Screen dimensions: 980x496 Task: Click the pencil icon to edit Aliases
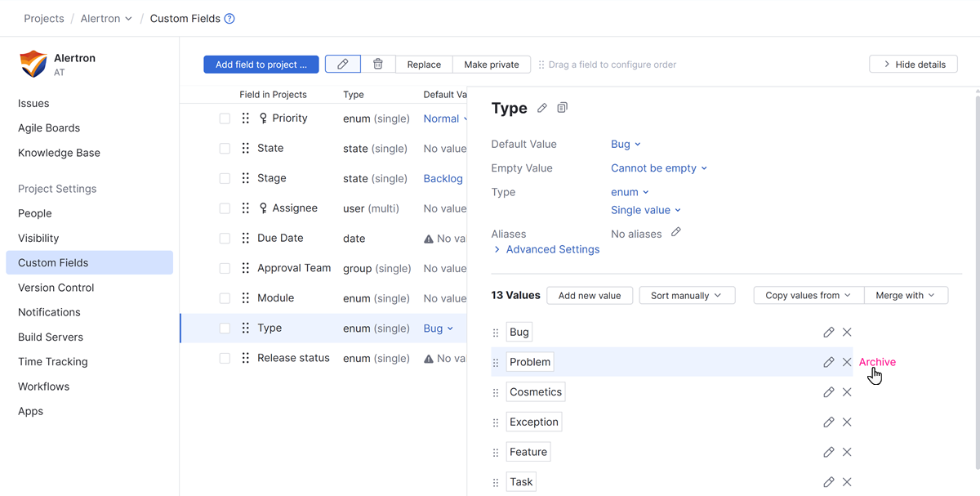[x=675, y=233]
